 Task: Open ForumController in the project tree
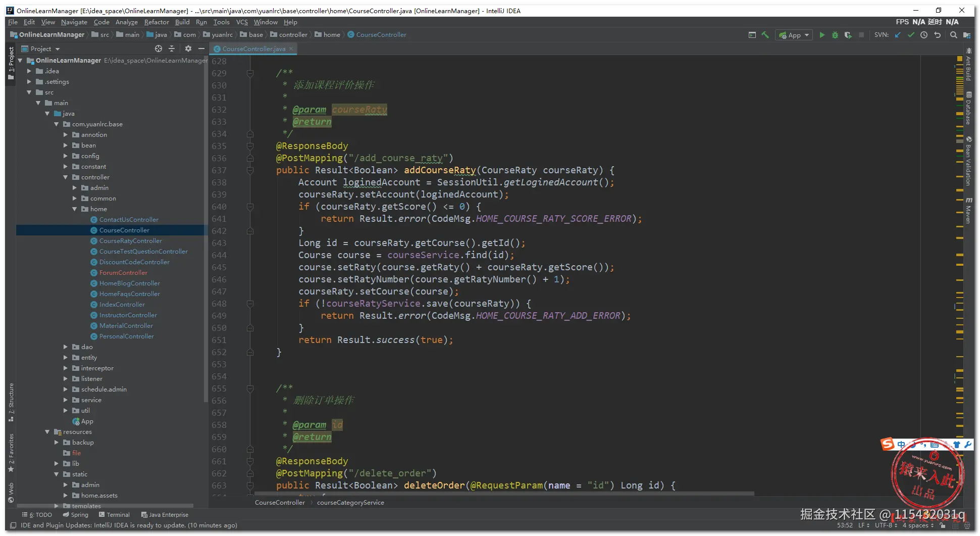tap(123, 273)
